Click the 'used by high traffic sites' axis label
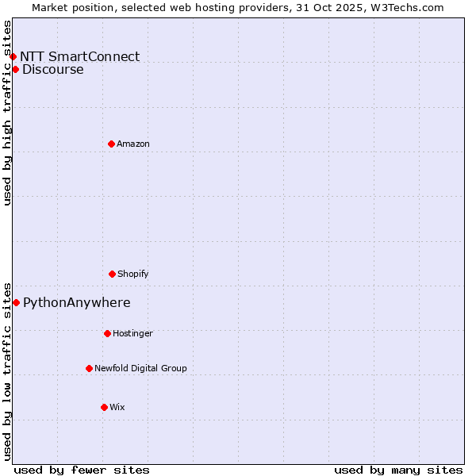 (x=7, y=113)
